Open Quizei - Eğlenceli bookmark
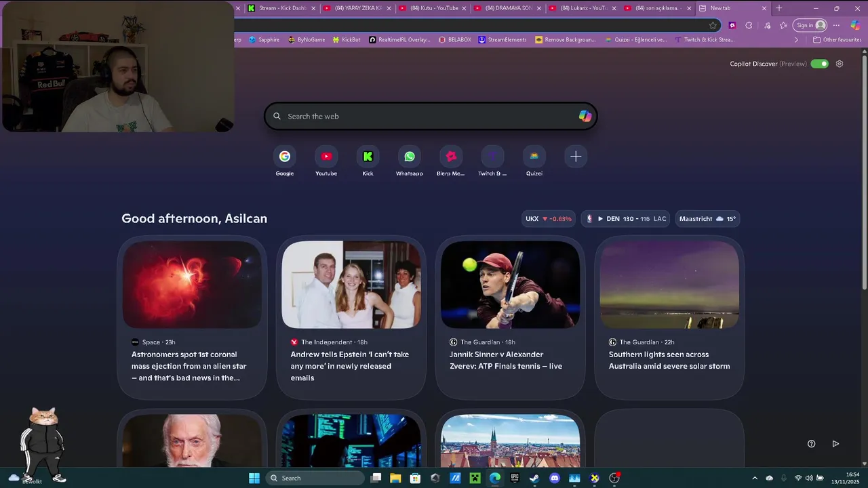This screenshot has width=868, height=488. point(636,40)
